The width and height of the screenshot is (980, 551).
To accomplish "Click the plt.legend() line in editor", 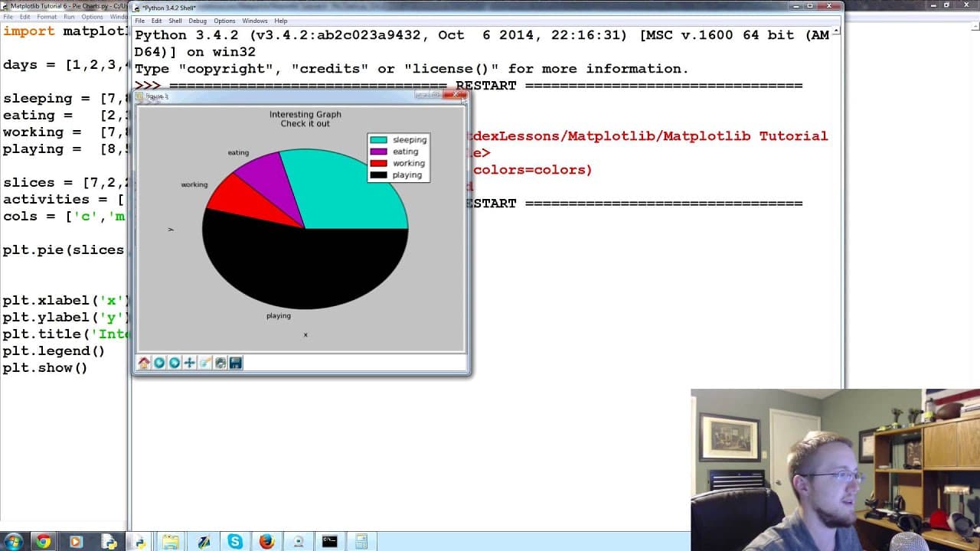I will click(54, 351).
